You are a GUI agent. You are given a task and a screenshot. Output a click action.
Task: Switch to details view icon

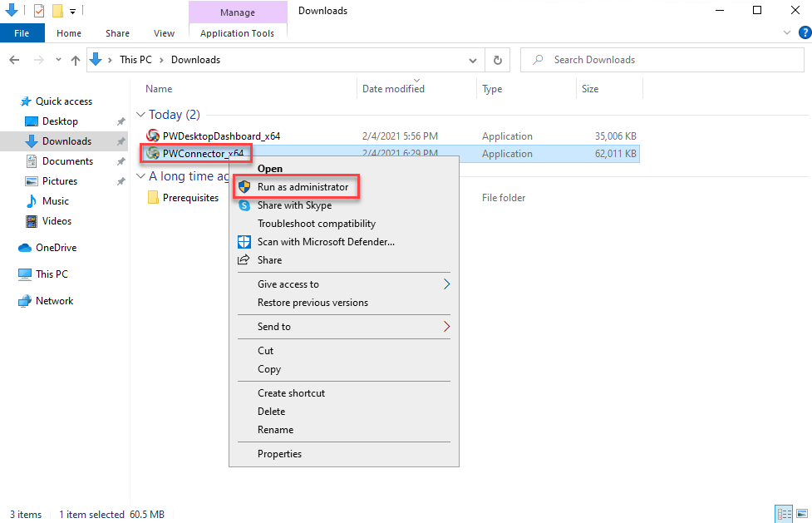point(784,514)
